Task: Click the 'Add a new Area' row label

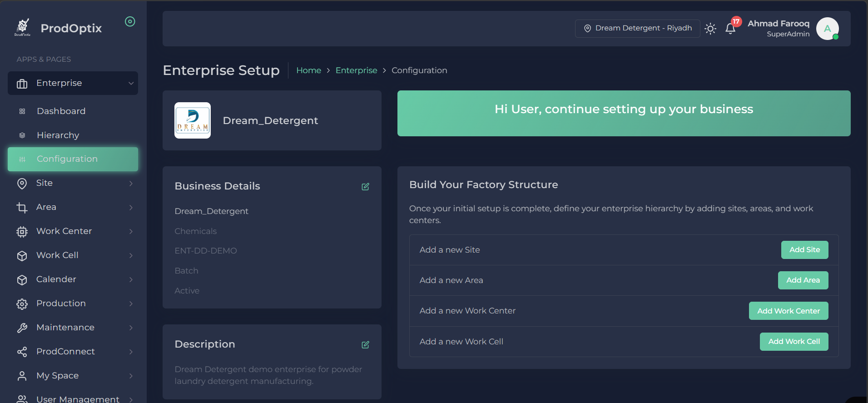Action: pos(451,280)
